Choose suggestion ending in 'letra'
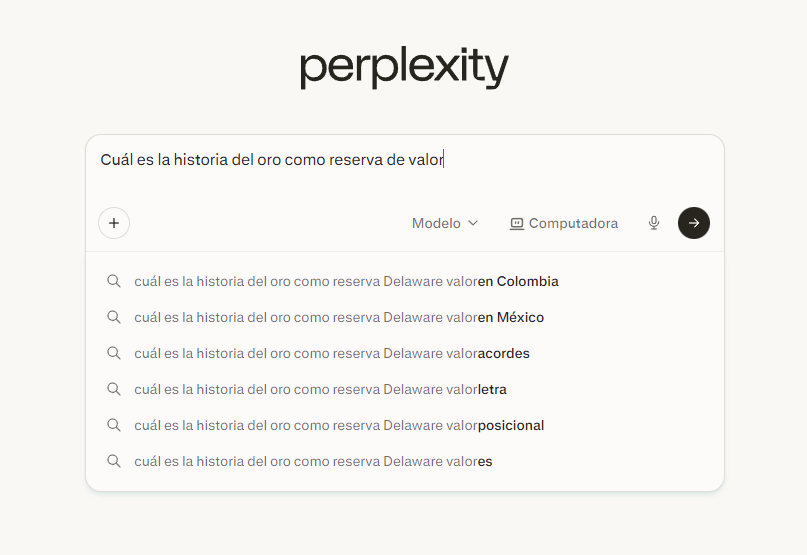 coord(320,389)
